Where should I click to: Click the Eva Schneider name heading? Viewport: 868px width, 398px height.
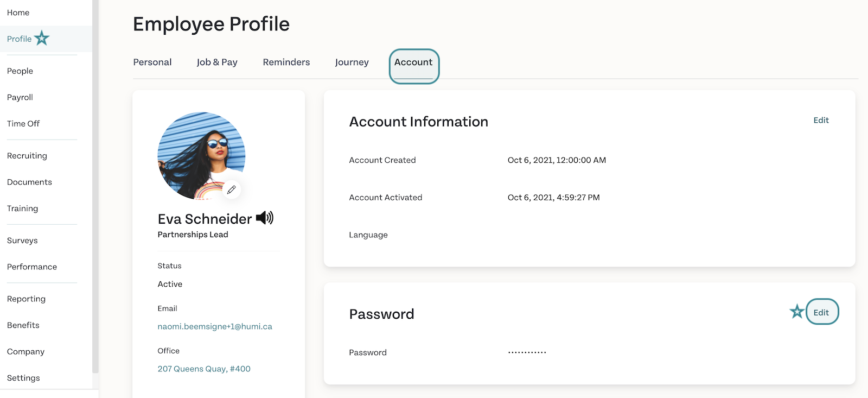pos(205,219)
